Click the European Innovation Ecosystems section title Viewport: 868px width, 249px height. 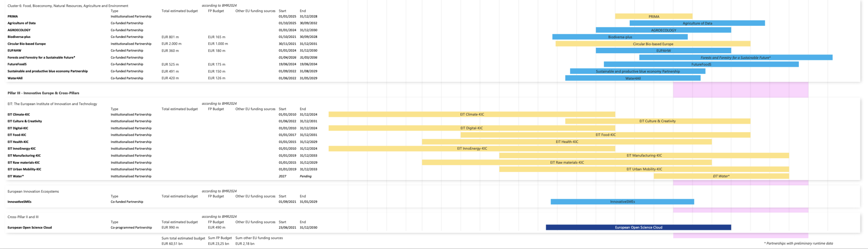(x=33, y=191)
